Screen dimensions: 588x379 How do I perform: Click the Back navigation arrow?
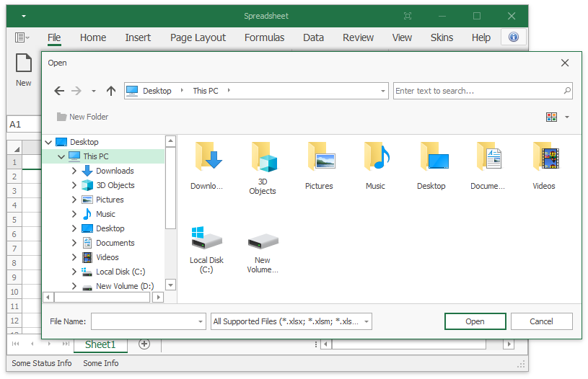pos(59,91)
